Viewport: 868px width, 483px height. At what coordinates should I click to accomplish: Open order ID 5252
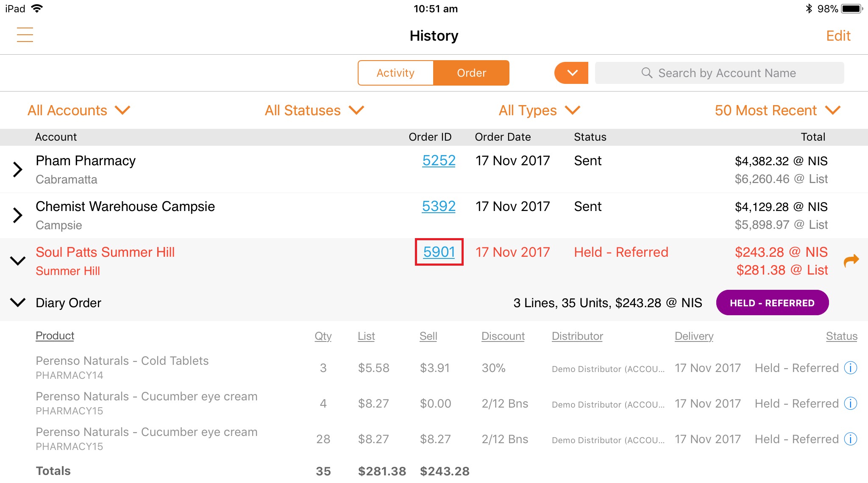point(439,161)
